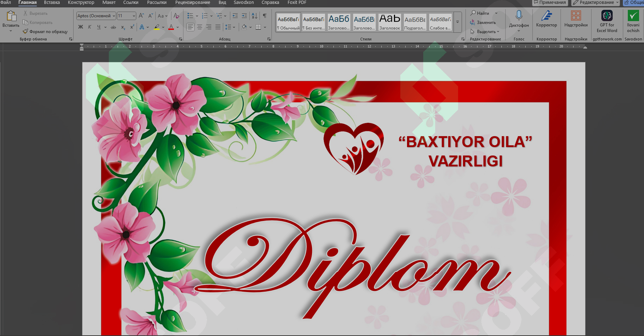Apply paragraph shading with the bucket icon
The height and width of the screenshot is (336, 644).
point(244,27)
